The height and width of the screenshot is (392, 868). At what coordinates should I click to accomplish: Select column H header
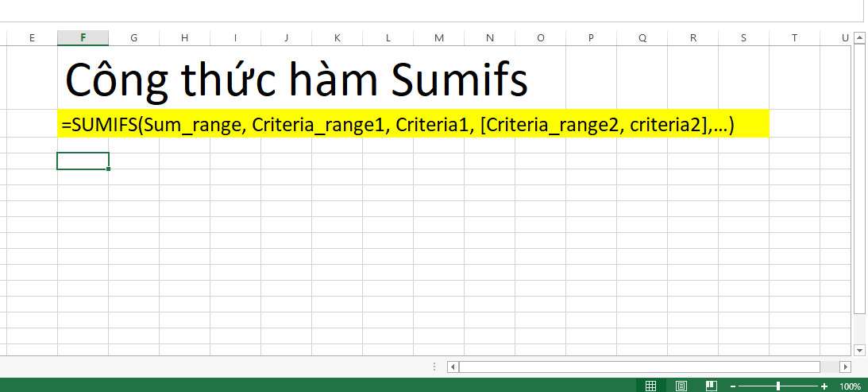pos(184,37)
